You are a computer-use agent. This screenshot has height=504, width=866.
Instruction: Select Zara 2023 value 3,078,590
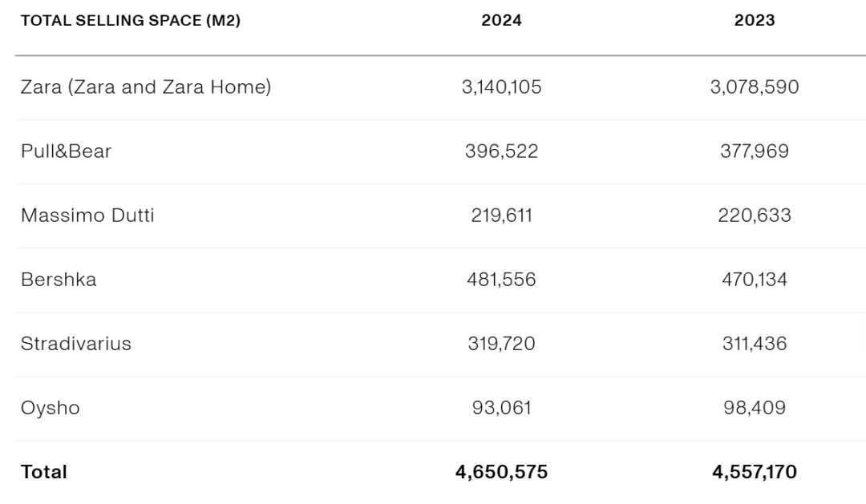click(755, 87)
